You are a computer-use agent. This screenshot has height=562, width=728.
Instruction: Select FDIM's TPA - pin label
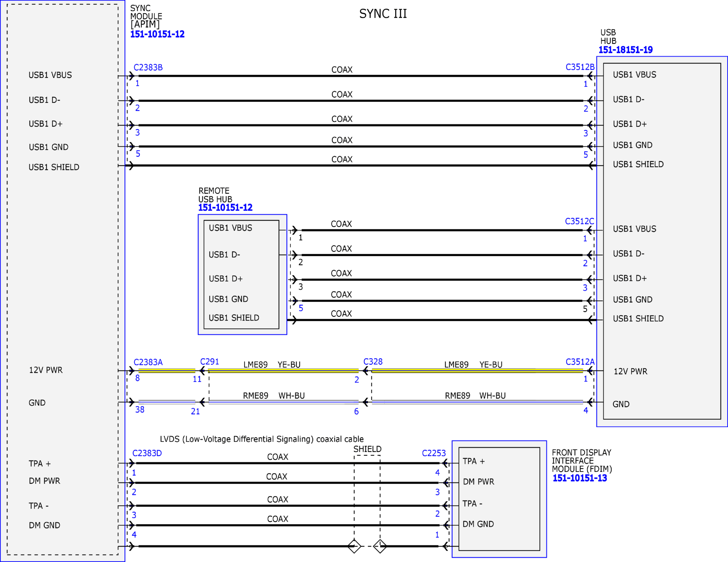(x=472, y=504)
